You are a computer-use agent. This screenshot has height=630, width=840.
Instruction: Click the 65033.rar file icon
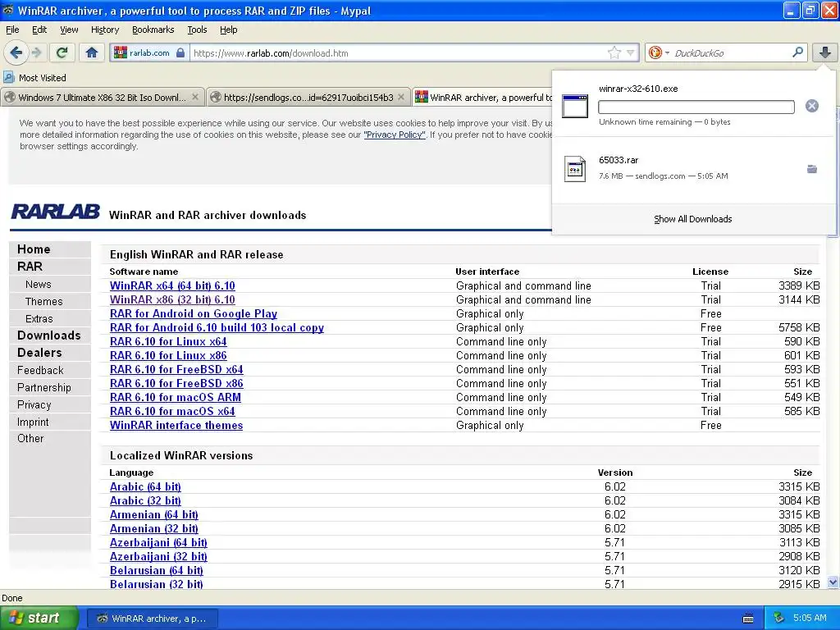[575, 169]
